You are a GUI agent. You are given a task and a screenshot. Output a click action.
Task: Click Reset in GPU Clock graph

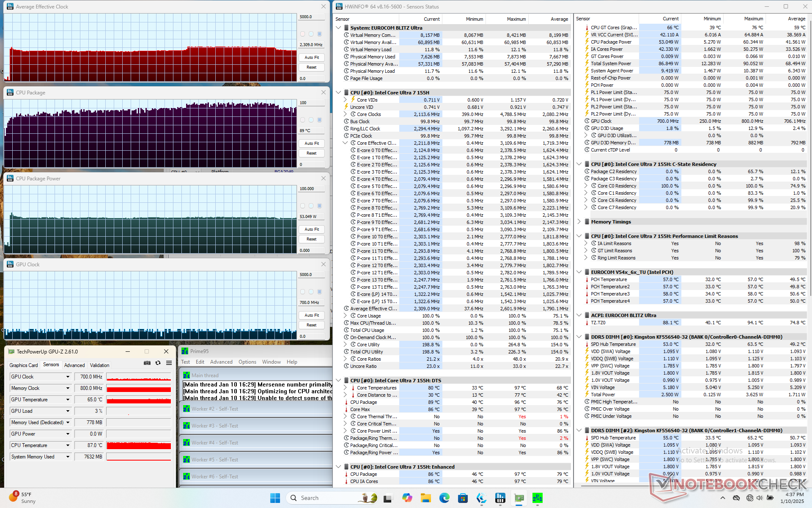click(x=312, y=325)
